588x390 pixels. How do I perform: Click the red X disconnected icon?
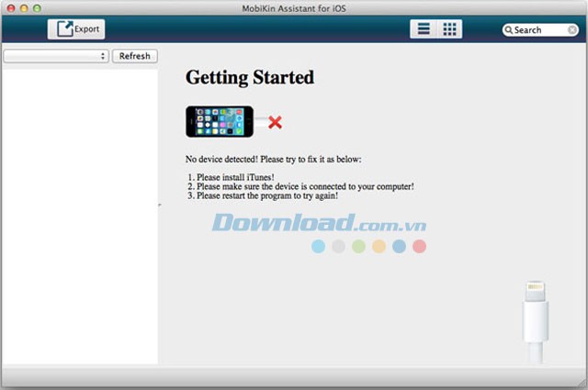coord(274,122)
